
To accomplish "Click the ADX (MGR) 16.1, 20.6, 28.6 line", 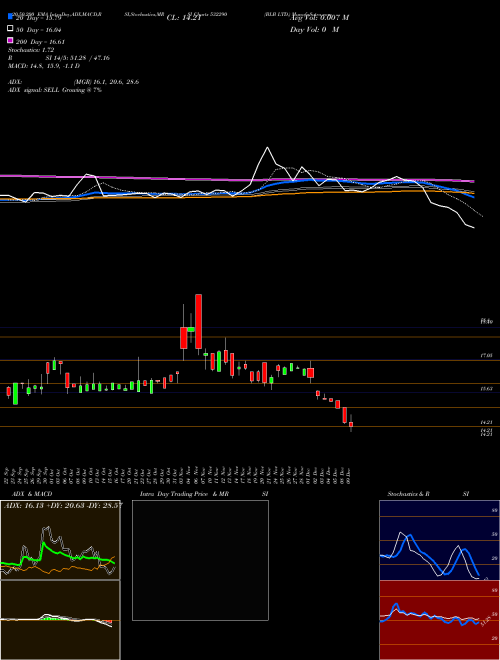I will coord(73,82).
